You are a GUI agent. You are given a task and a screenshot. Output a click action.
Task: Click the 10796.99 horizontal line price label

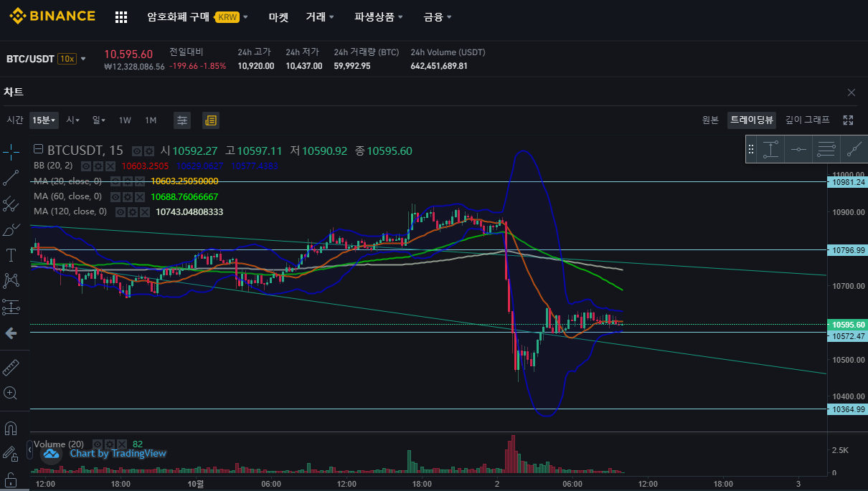click(x=847, y=250)
